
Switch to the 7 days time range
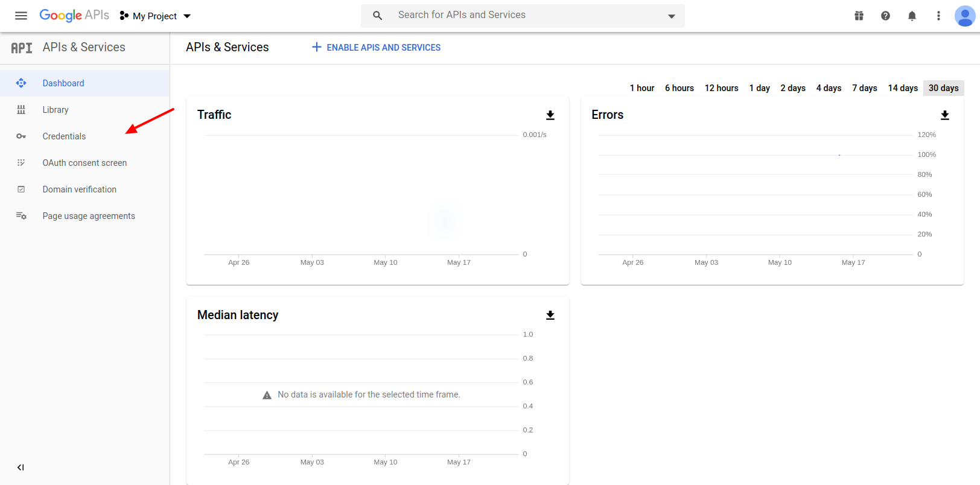pyautogui.click(x=864, y=88)
